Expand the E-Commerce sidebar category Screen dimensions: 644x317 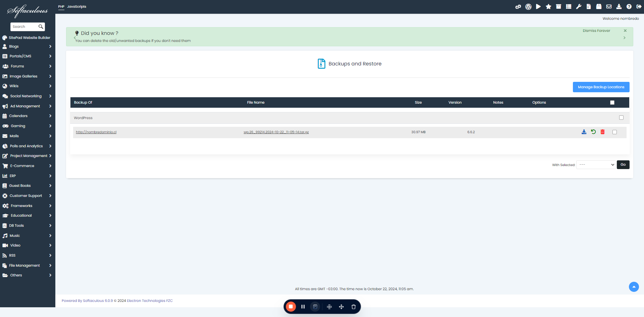(x=28, y=166)
